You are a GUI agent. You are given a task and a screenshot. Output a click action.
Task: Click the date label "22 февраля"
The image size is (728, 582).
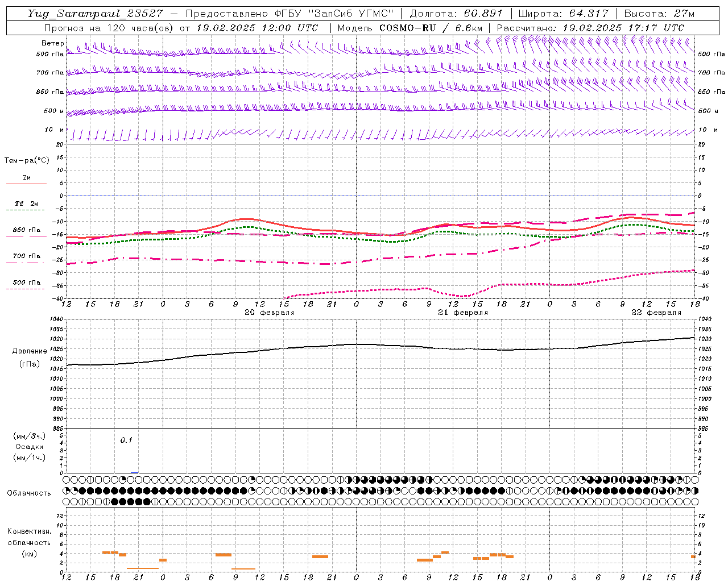pos(656,312)
